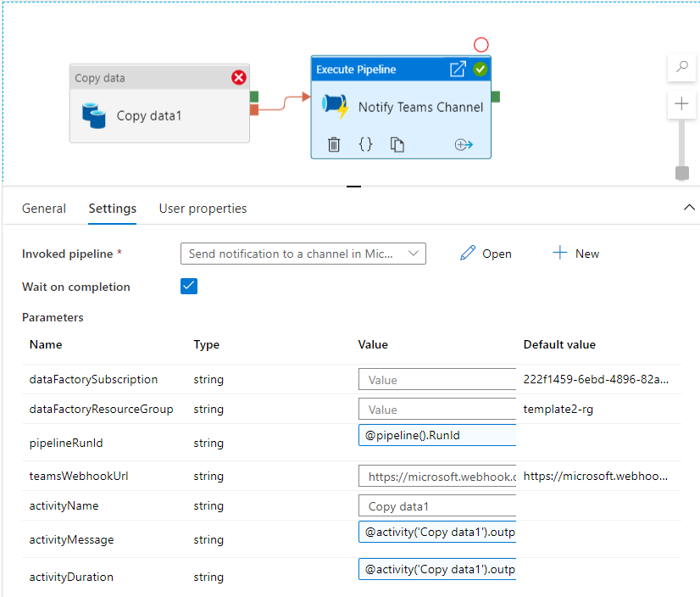The image size is (700, 597).
Task: Click the dataFactoryResourceGroup value field
Action: (437, 409)
